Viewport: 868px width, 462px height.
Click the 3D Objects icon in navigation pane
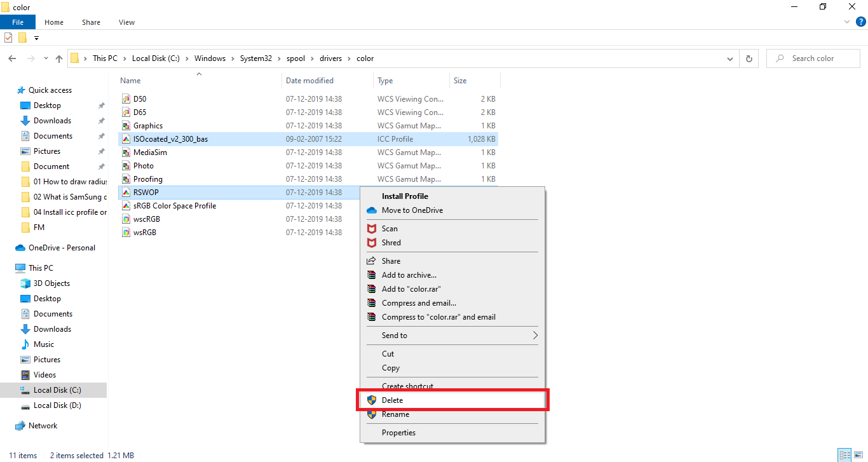point(25,283)
